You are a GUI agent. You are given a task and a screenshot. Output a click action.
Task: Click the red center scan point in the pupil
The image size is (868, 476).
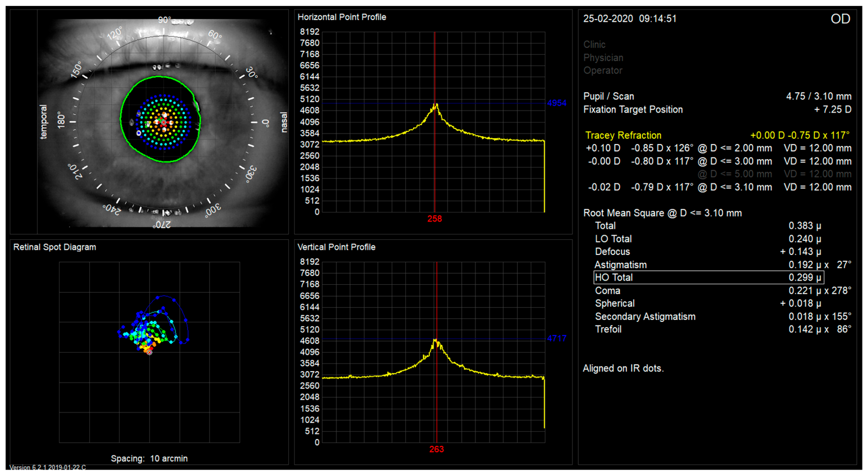[164, 122]
